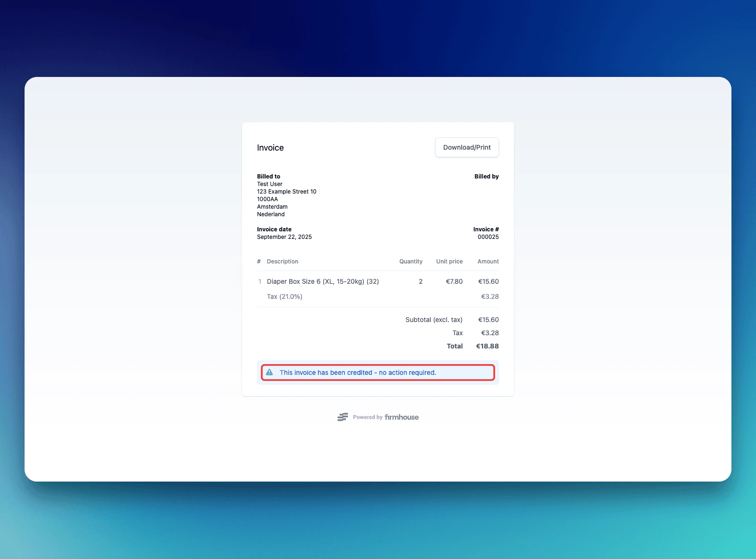Viewport: 756px width, 559px height.
Task: Click the warning icon in the credited notice
Action: coord(269,373)
